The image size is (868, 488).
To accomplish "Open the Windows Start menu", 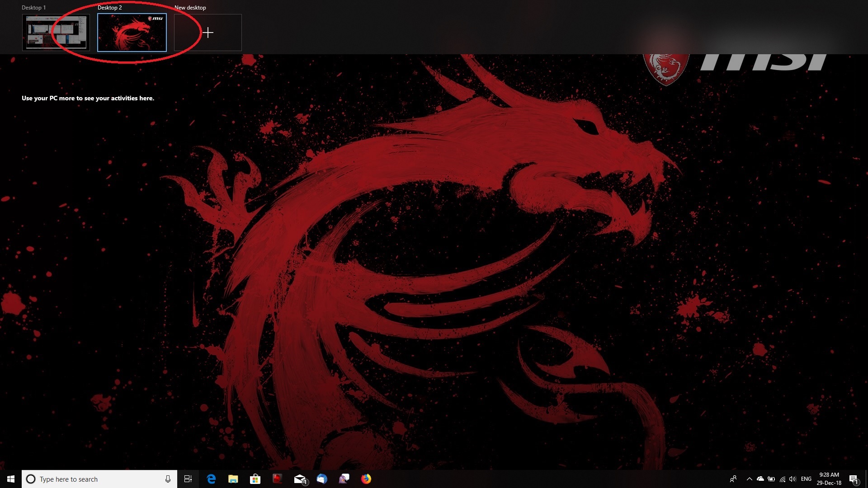I will [11, 479].
